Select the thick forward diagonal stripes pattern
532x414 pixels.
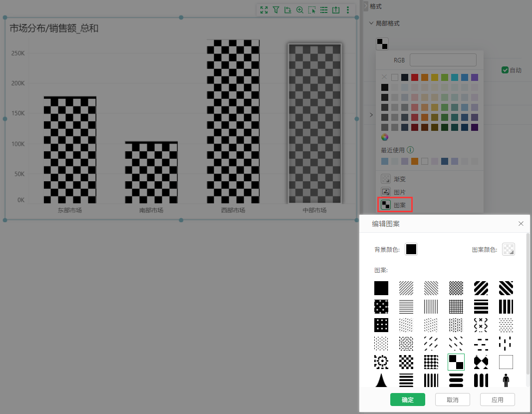[481, 288]
